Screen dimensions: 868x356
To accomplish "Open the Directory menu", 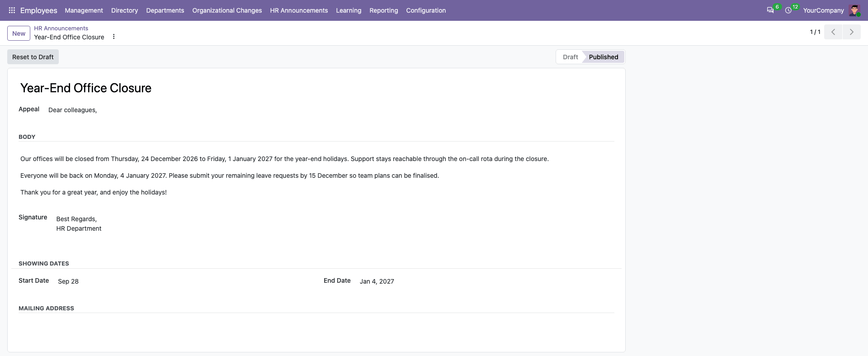I will click(125, 10).
